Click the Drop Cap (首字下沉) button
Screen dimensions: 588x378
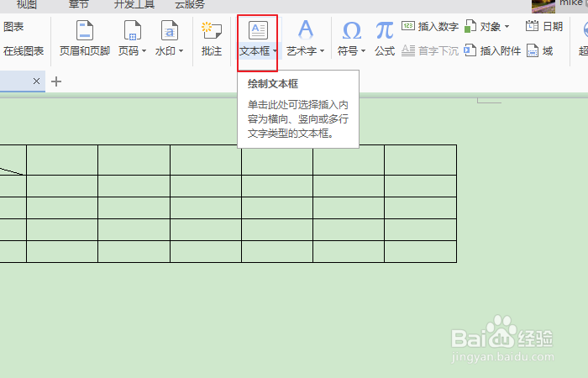[x=430, y=50]
